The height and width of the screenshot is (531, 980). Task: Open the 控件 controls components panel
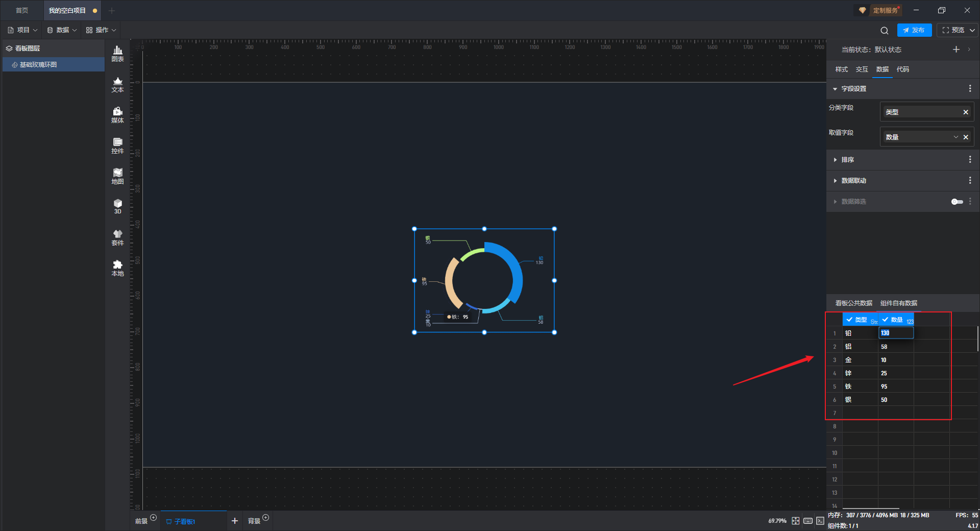click(x=117, y=146)
